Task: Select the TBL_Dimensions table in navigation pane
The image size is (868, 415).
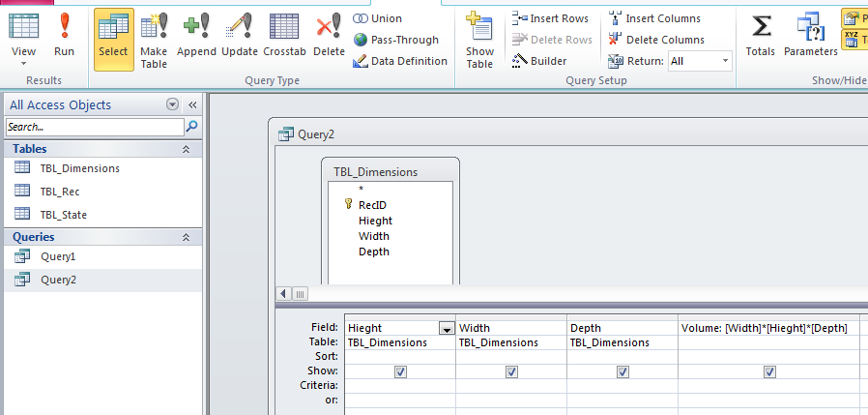Action: [x=103, y=168]
